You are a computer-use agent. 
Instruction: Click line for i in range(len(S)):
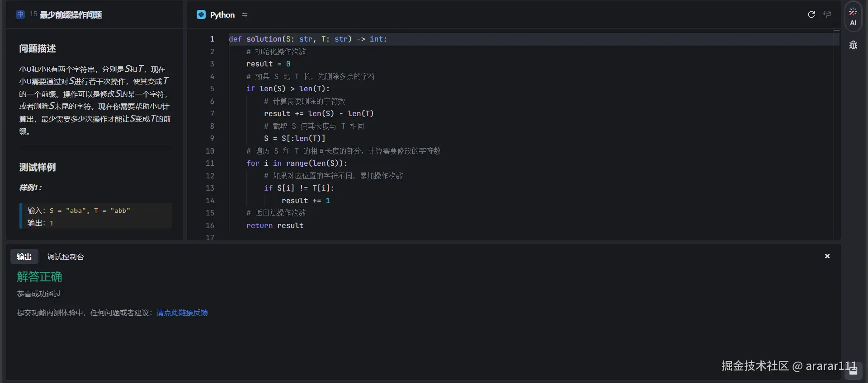pyautogui.click(x=297, y=163)
